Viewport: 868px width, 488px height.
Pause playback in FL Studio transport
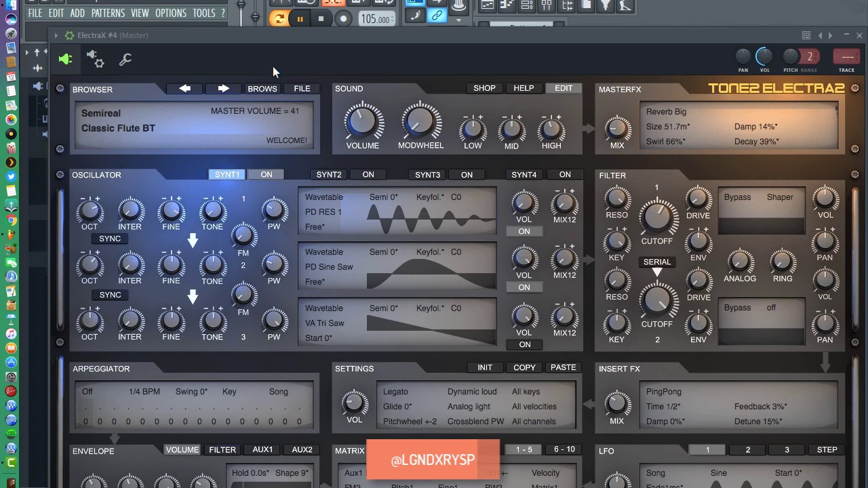(300, 19)
